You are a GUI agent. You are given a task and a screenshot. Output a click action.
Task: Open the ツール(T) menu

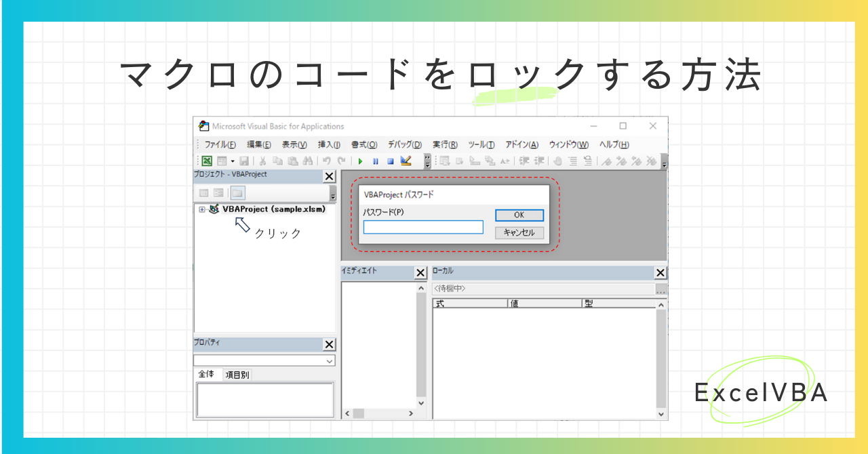click(x=481, y=144)
